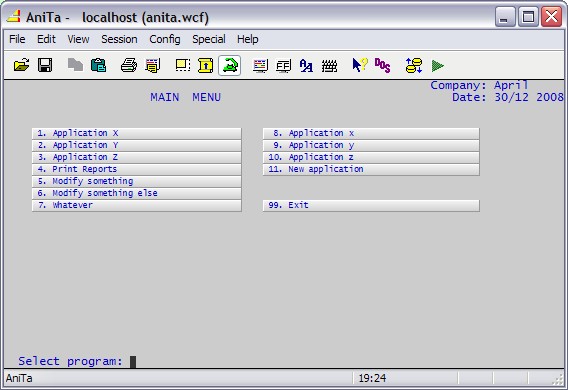568x390 pixels.
Task: Open the Edit menu
Action: pyautogui.click(x=46, y=39)
